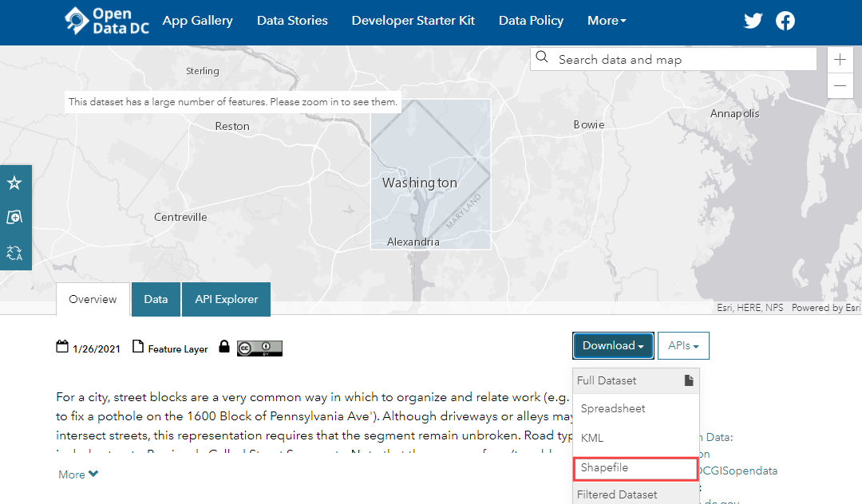Click the Open Data DC logo
This screenshot has height=504, width=862.
click(106, 21)
